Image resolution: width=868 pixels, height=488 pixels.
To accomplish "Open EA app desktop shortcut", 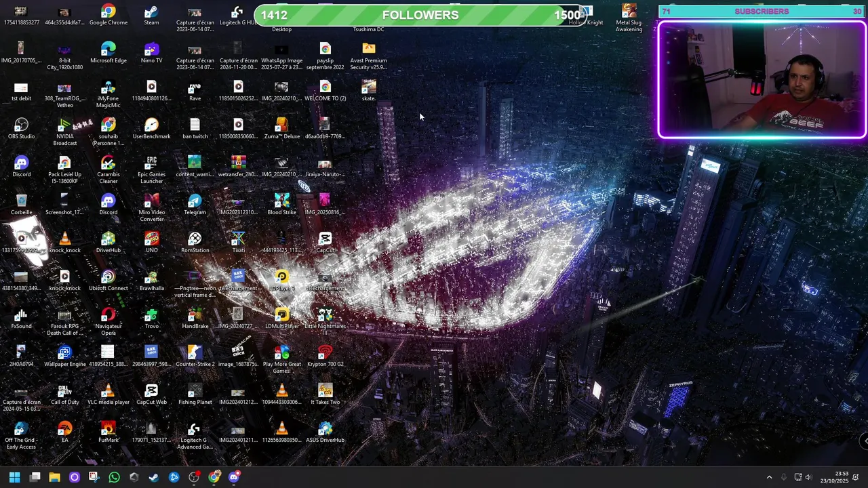I will (x=65, y=433).
